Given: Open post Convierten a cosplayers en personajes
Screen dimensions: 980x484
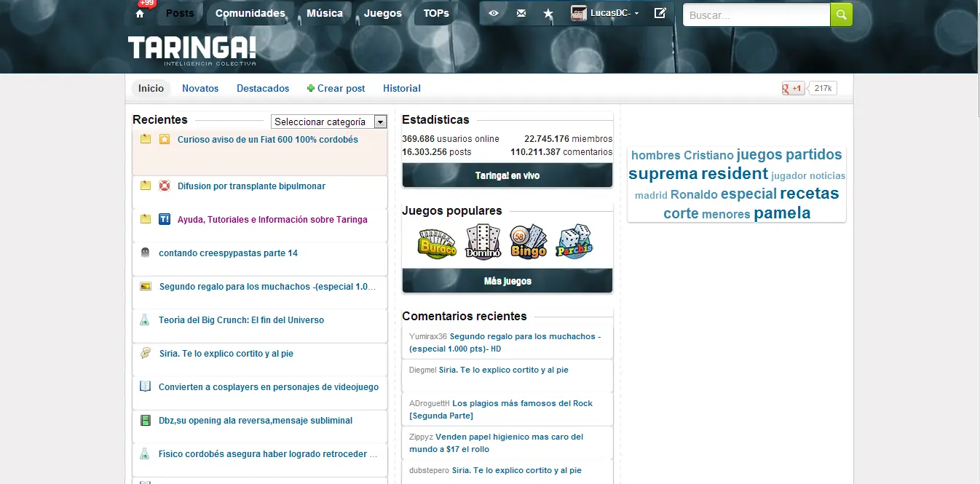Looking at the screenshot, I should tap(269, 386).
